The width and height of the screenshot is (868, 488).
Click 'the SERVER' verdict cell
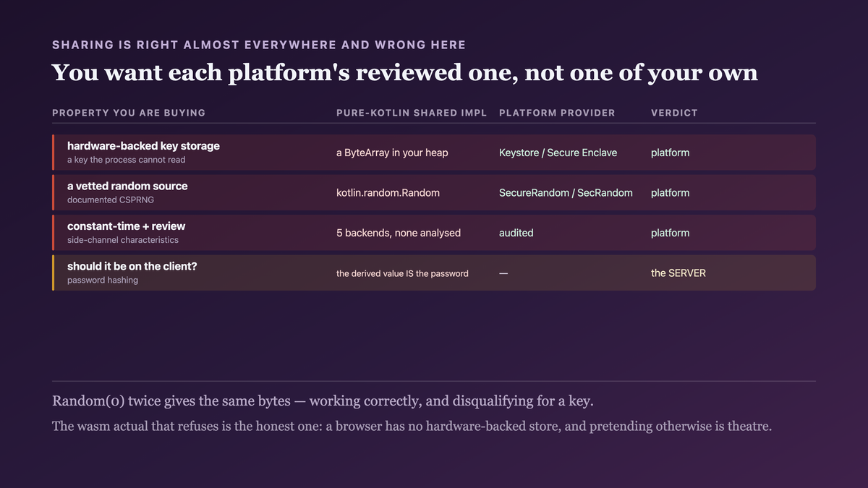678,273
